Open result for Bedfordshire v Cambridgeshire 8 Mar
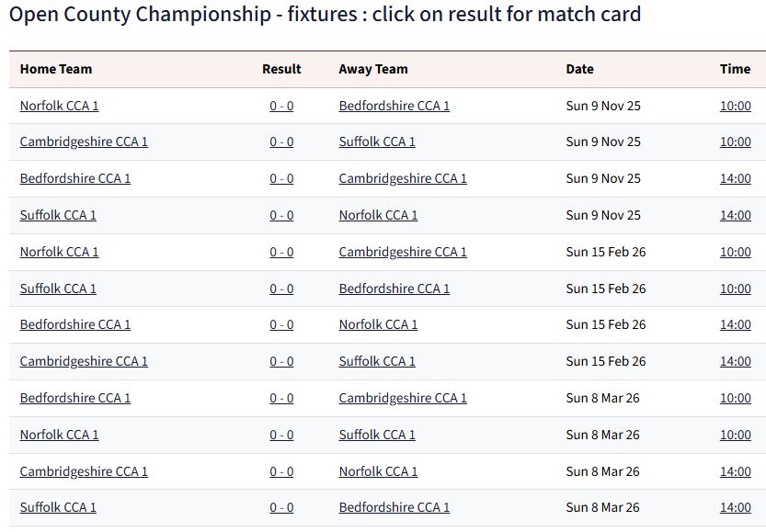This screenshot has width=766, height=532. point(281,398)
